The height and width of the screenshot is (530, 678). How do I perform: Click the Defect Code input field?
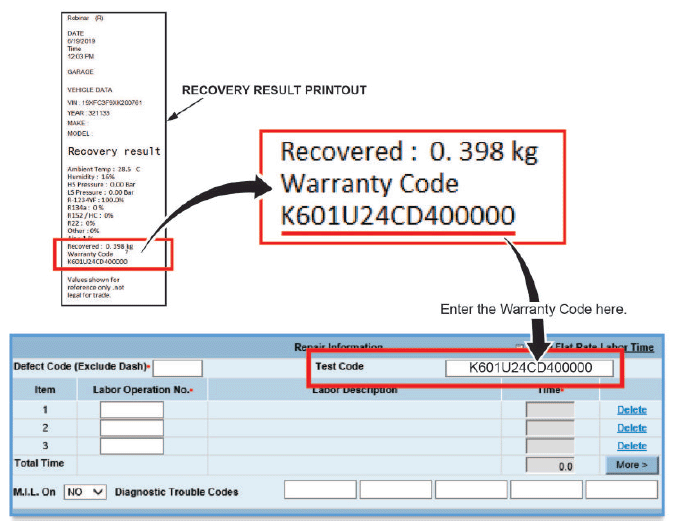pos(177,368)
